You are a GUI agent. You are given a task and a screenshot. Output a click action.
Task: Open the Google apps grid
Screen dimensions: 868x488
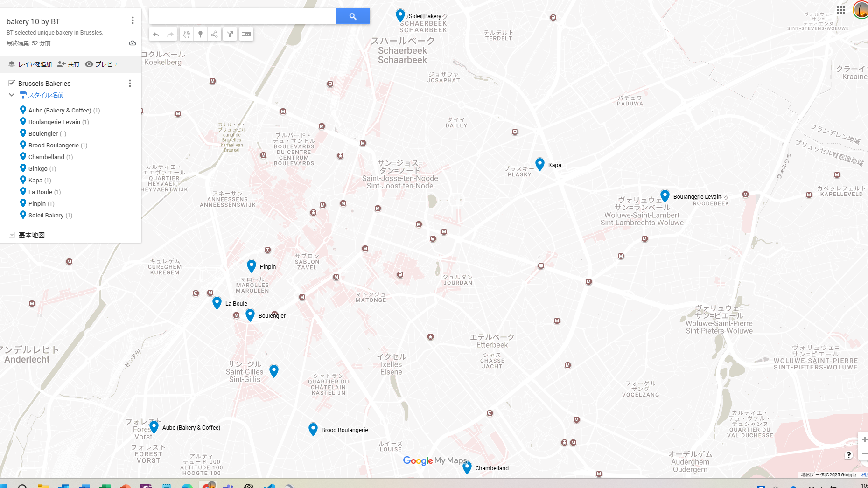click(x=841, y=10)
